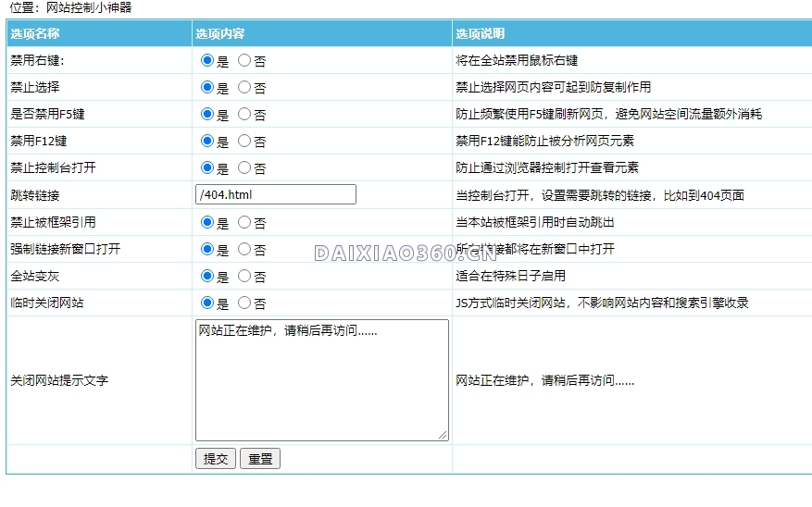
Task: Select 否 for 禁止控制台打开
Action: pyautogui.click(x=244, y=167)
